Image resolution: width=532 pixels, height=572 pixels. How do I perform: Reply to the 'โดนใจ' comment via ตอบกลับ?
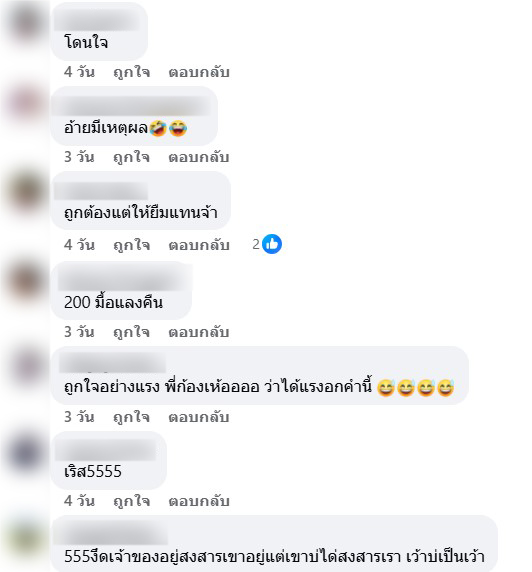tap(199, 72)
